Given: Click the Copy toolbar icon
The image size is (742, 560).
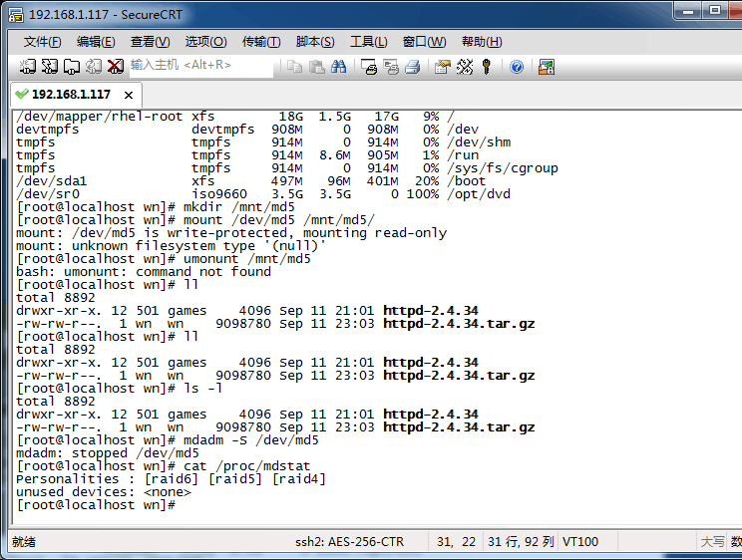Looking at the screenshot, I should [295, 67].
